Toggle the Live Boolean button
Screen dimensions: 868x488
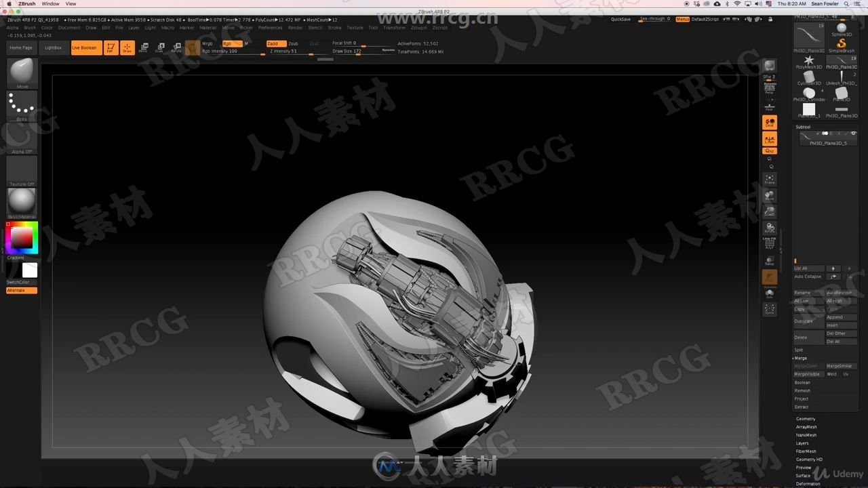point(86,47)
